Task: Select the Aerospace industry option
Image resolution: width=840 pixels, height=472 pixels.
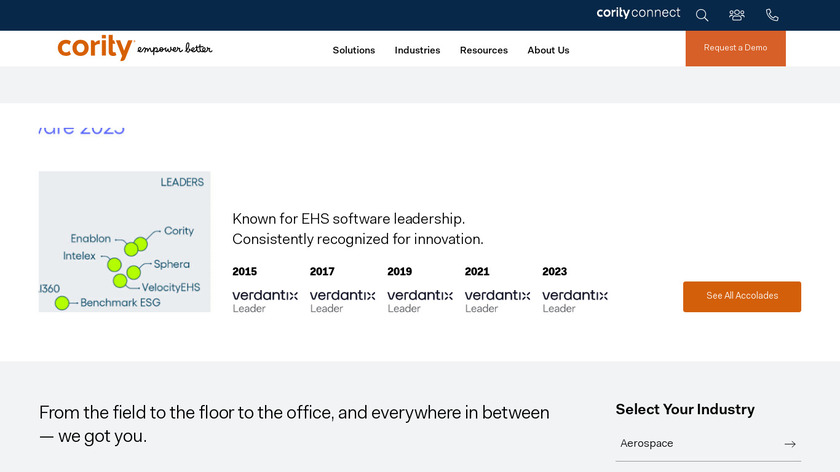Action: click(647, 443)
